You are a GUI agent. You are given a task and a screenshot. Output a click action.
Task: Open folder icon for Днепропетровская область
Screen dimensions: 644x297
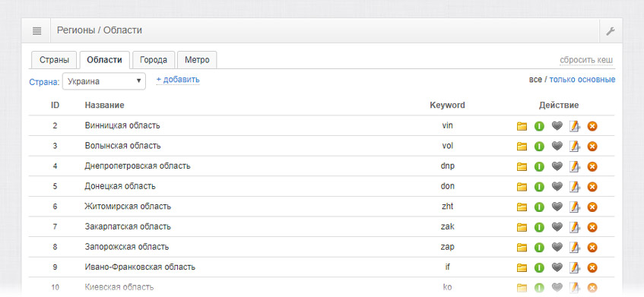click(x=522, y=166)
